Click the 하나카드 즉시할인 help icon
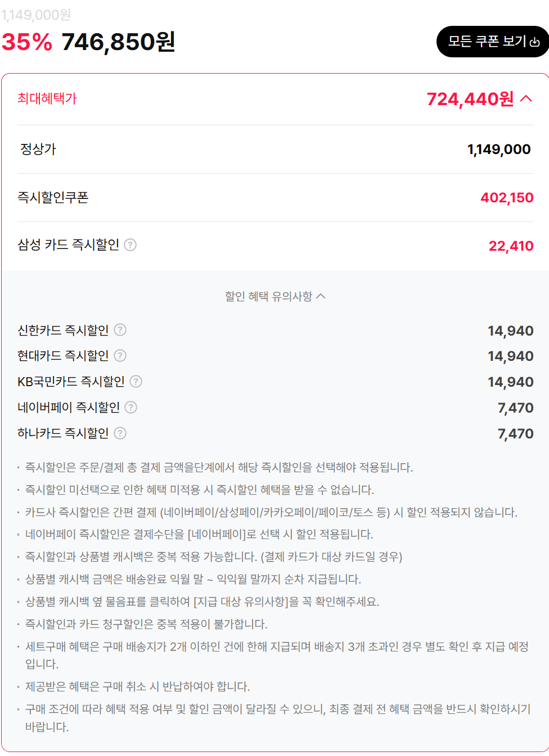Image resolution: width=549 pixels, height=756 pixels. click(x=119, y=433)
